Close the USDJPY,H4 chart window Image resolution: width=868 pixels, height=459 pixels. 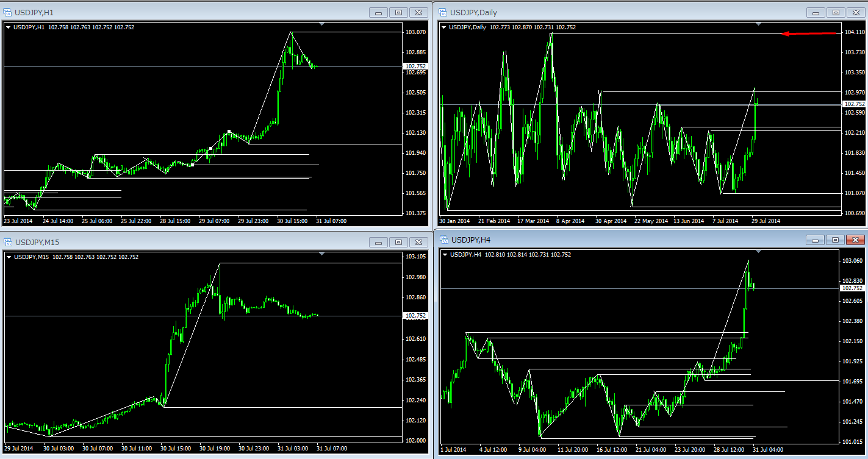tap(856, 240)
